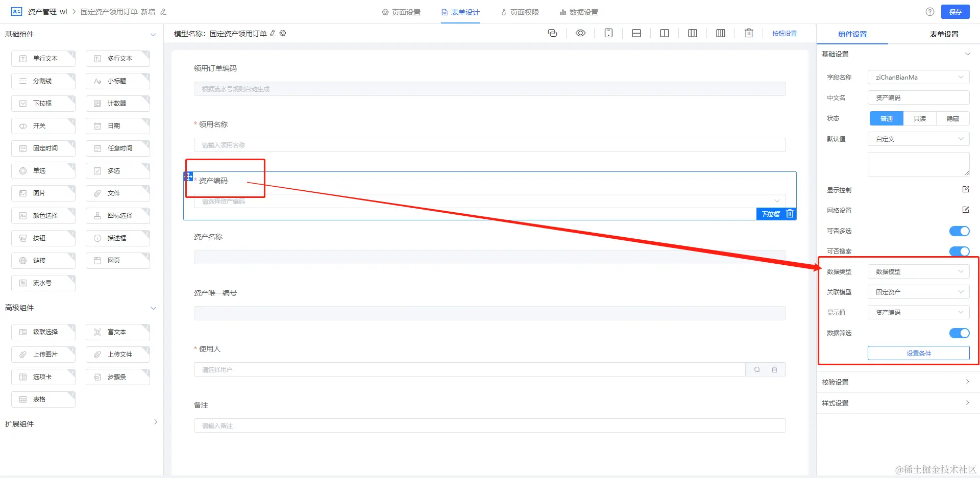The image size is (980, 478).
Task: Open the 数据类型 dropdown
Action: point(919,271)
